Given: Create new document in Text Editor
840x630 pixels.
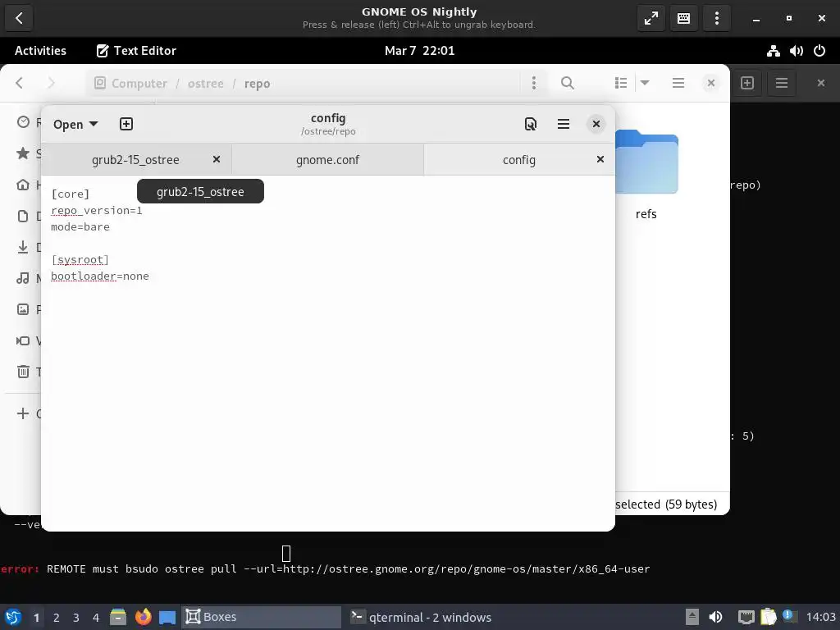Looking at the screenshot, I should [126, 125].
